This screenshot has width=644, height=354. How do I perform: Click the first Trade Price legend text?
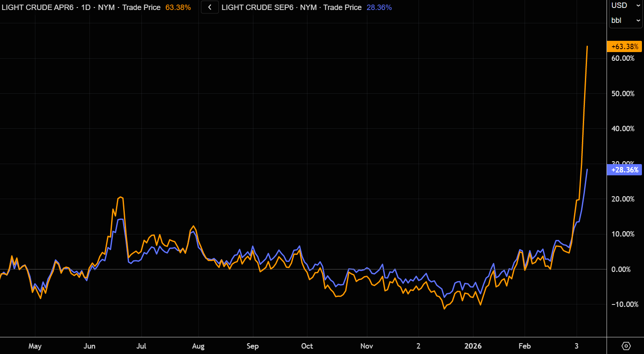pyautogui.click(x=141, y=7)
